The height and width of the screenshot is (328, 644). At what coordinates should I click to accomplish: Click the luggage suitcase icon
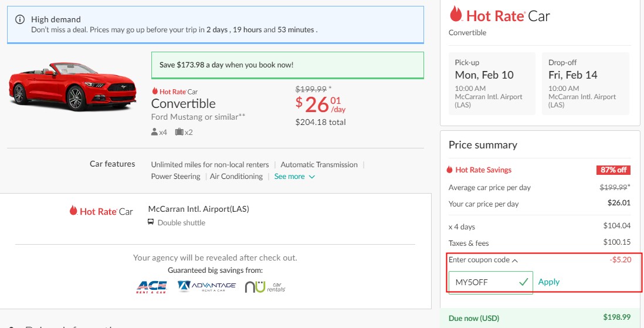pyautogui.click(x=179, y=132)
